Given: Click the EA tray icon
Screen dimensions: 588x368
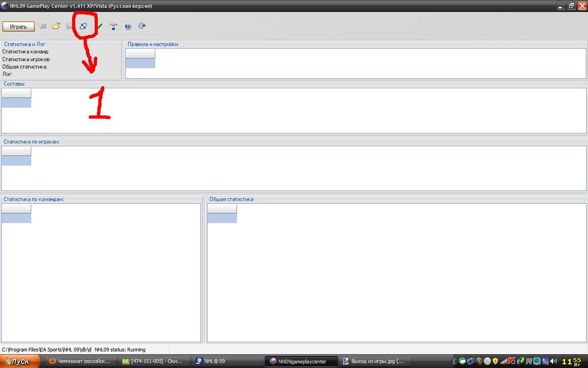Looking at the screenshot, I should 487,361.
